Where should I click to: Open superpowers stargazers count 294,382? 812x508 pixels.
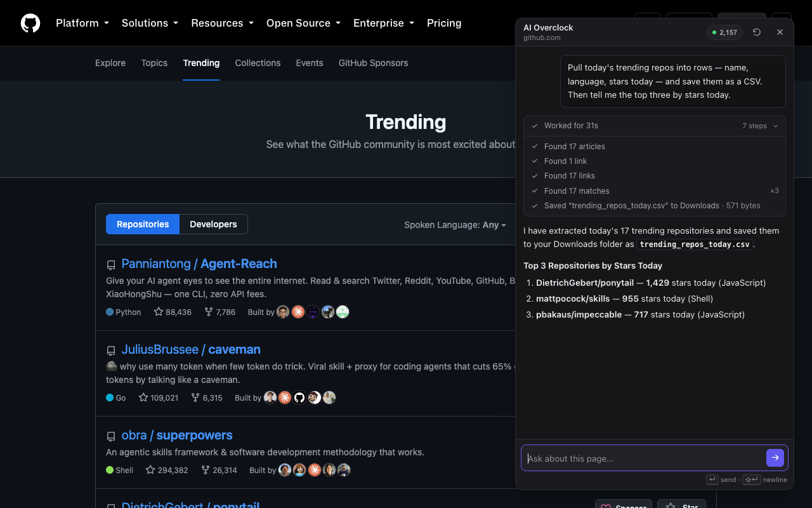click(x=167, y=470)
